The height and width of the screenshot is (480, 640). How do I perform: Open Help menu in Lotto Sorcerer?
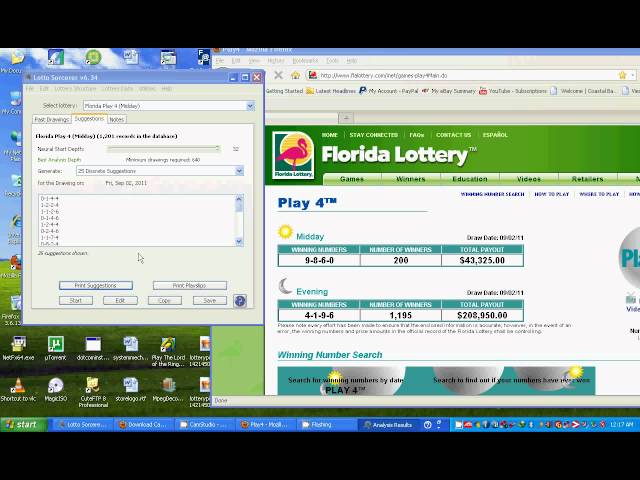tap(167, 89)
